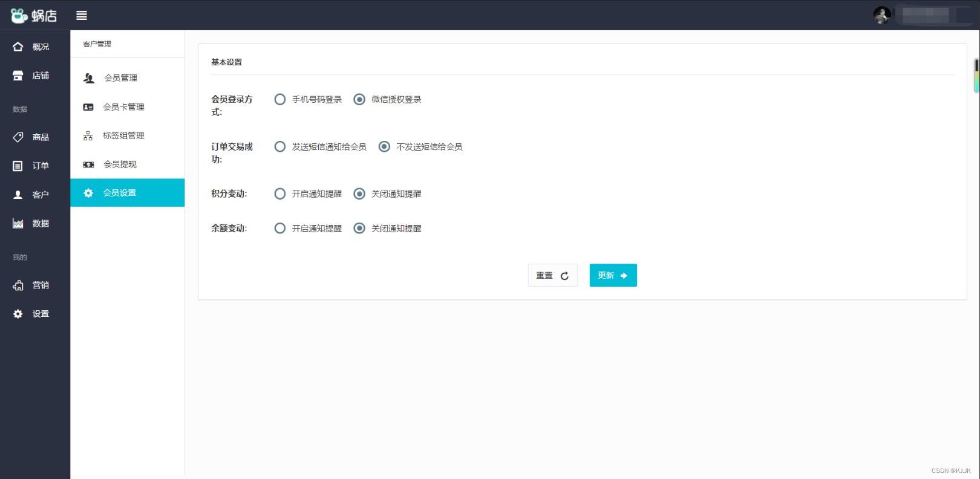Click the 商品 tag icon
The image size is (980, 479).
[18, 137]
